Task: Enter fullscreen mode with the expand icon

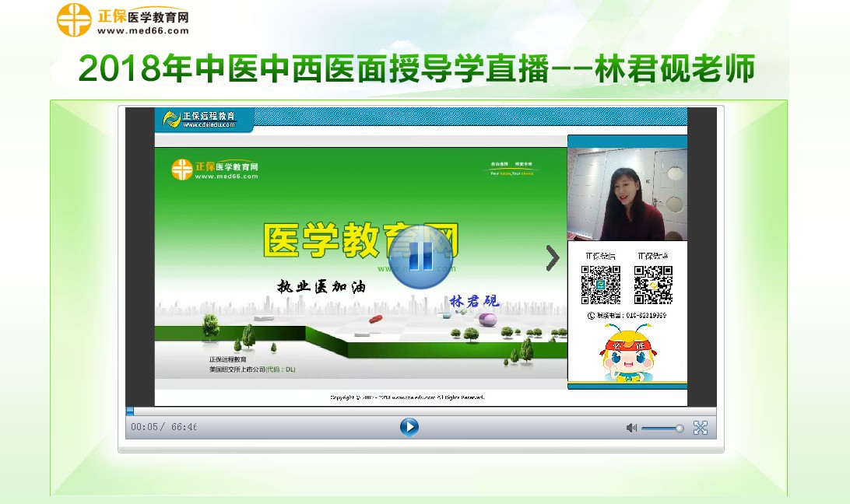Action: 701,428
